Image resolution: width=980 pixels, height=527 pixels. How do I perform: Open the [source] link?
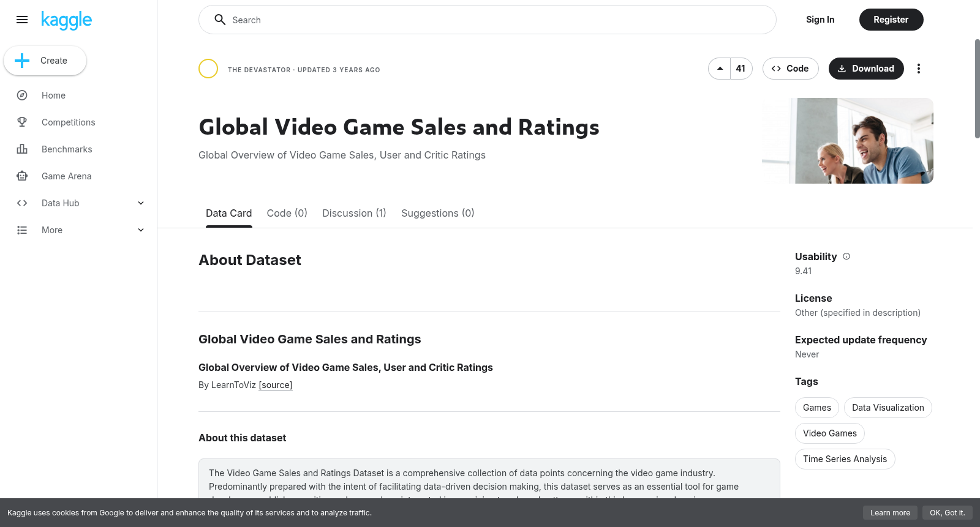pos(276,385)
